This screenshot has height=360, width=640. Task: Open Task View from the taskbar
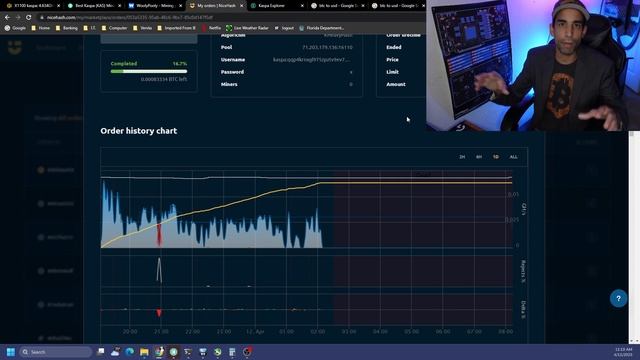click(100, 352)
